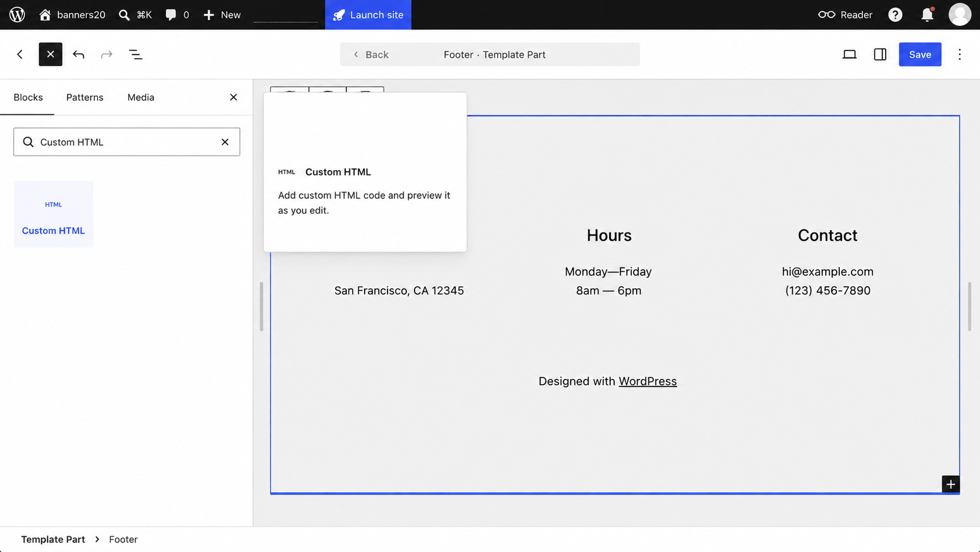Screen dimensions: 980x552
Task: Open the user profile avatar
Action: (x=959, y=15)
